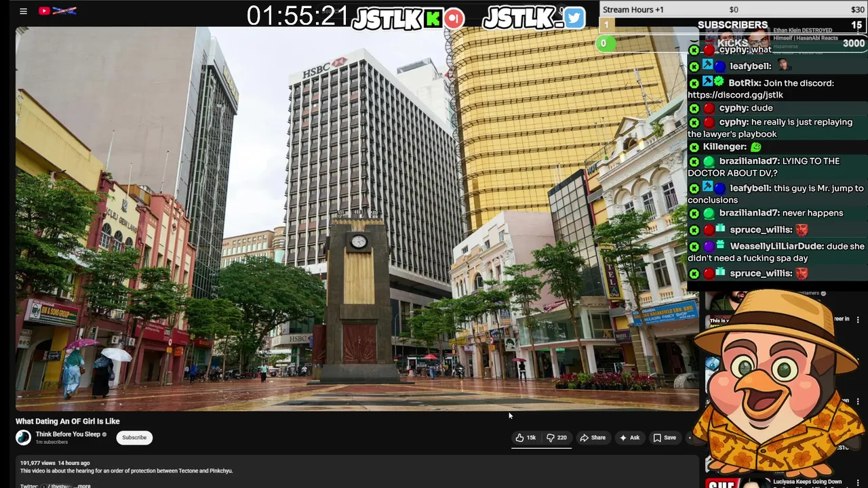This screenshot has height=488, width=868.
Task: Click the video player showing the clock tower
Action: click(357, 218)
